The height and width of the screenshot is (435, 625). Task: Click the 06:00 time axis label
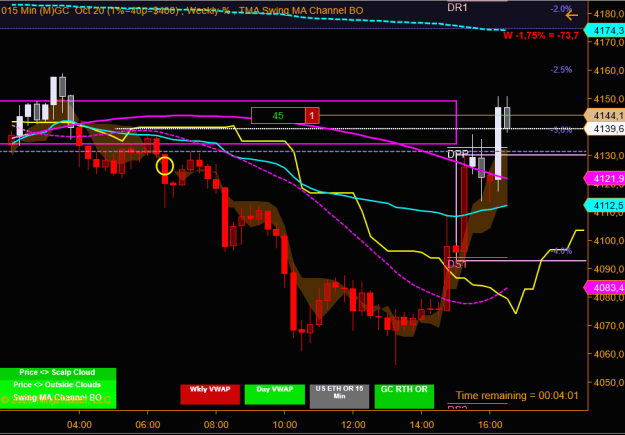tap(147, 423)
